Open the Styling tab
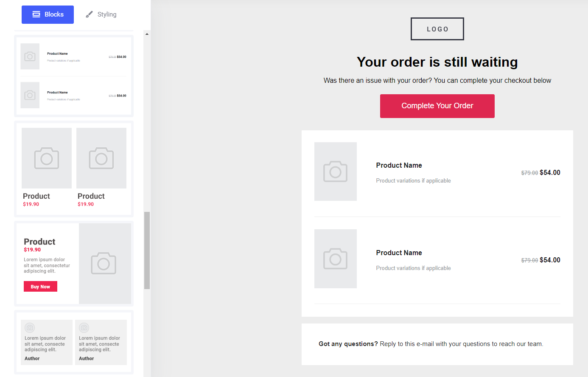Screen dimensions: 588x377 [101, 14]
